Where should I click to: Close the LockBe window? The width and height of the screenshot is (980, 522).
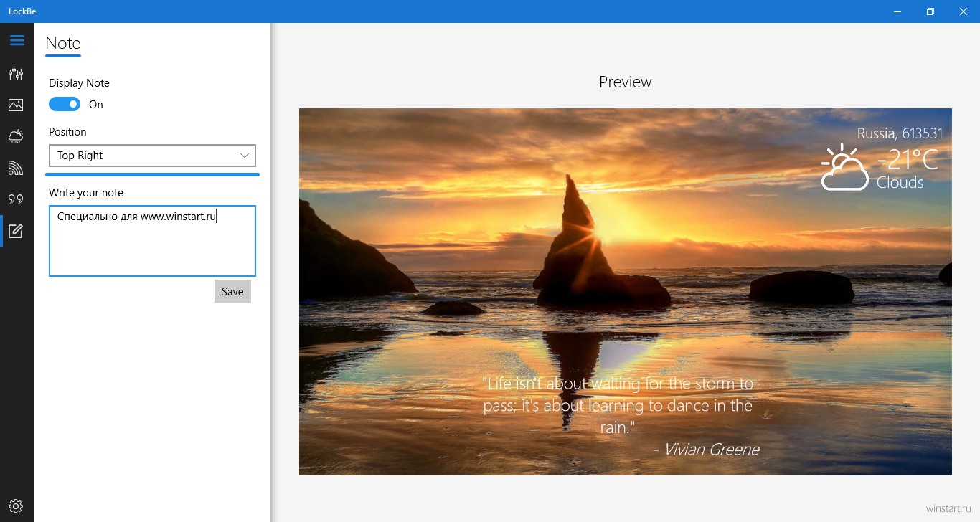pyautogui.click(x=963, y=11)
